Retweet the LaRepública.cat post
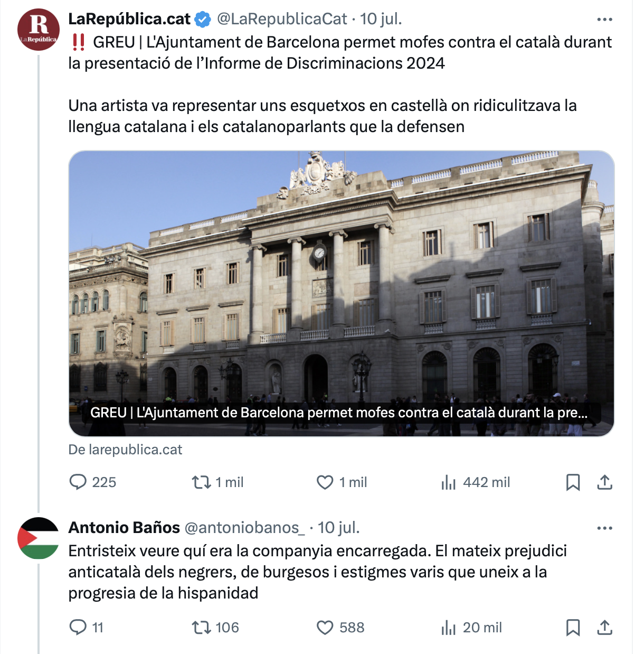The width and height of the screenshot is (644, 654). point(217,482)
